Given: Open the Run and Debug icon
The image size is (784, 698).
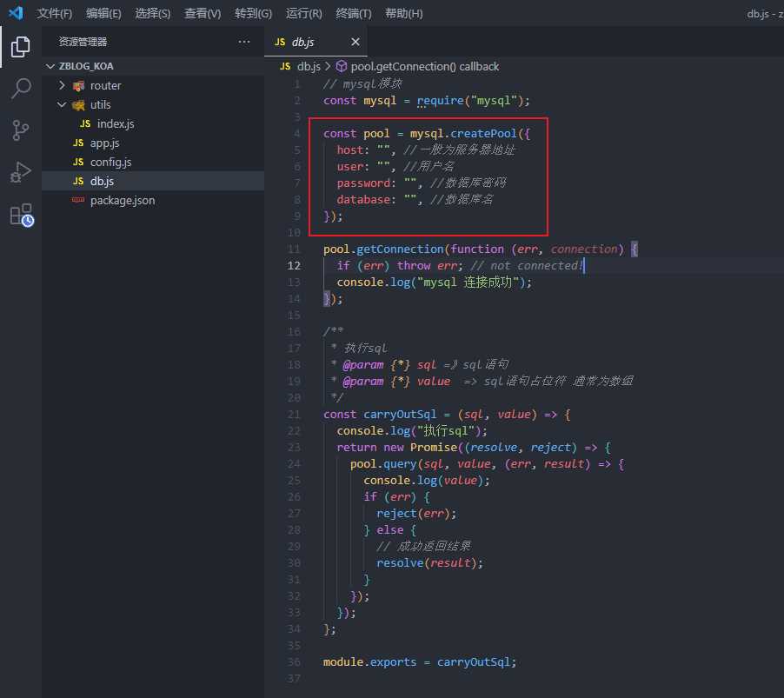Looking at the screenshot, I should pos(21,172).
